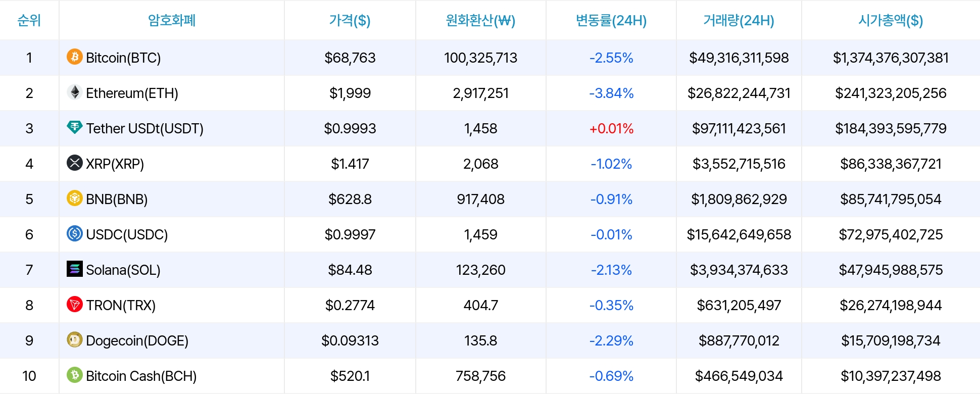Click the Solana logo icon
Image resolution: width=980 pixels, height=394 pixels.
tap(75, 269)
